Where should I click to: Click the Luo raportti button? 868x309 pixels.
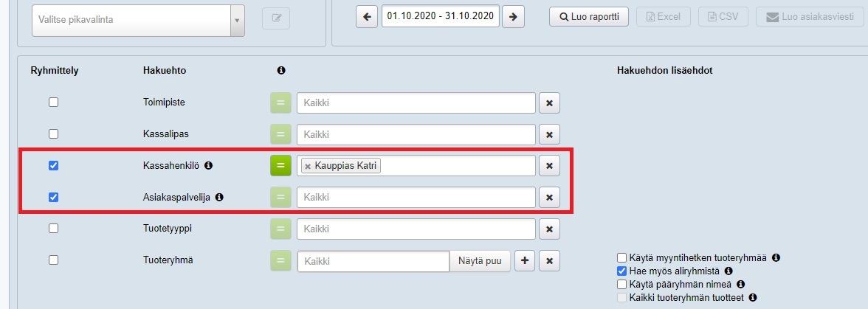click(588, 16)
